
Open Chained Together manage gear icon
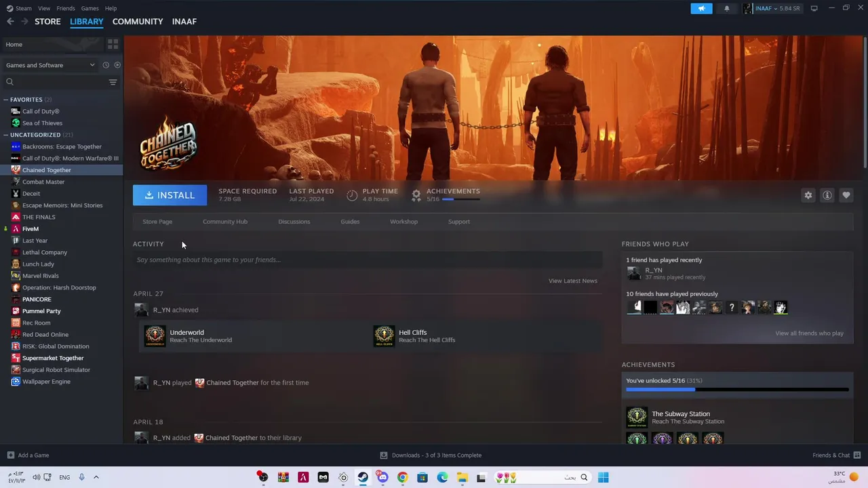[x=808, y=195]
